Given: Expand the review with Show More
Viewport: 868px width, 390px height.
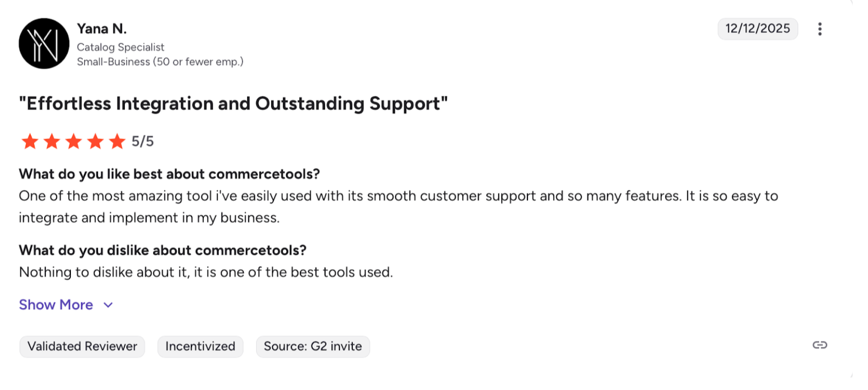Looking at the screenshot, I should [x=56, y=305].
